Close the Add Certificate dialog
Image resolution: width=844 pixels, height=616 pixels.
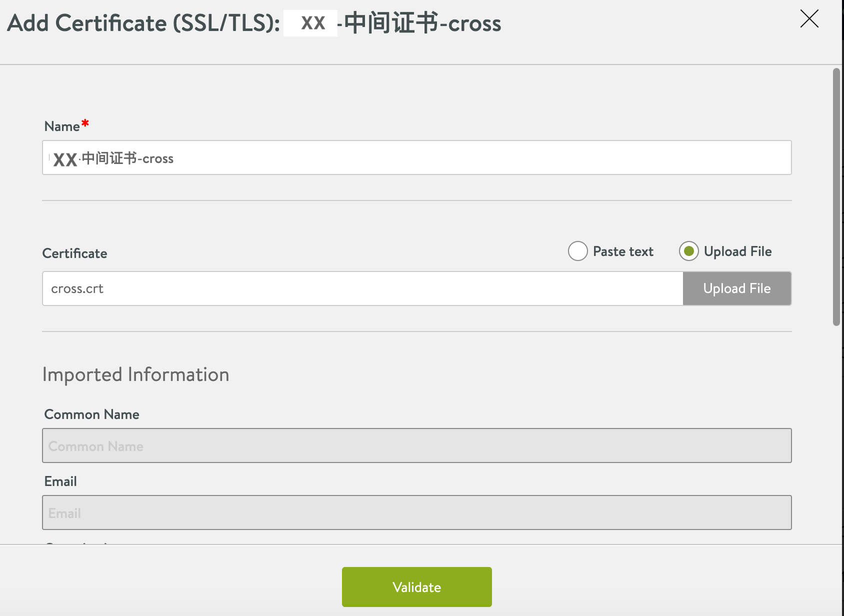pyautogui.click(x=809, y=19)
